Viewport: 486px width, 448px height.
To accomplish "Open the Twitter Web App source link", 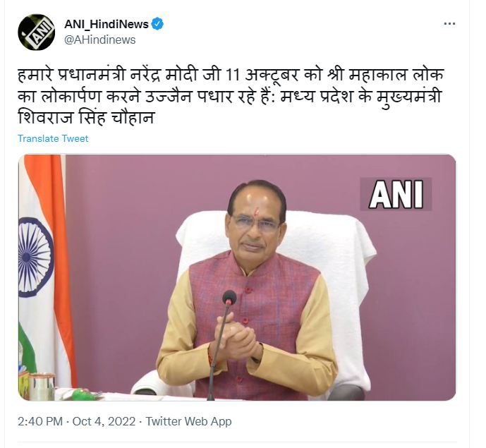I will pyautogui.click(x=188, y=422).
